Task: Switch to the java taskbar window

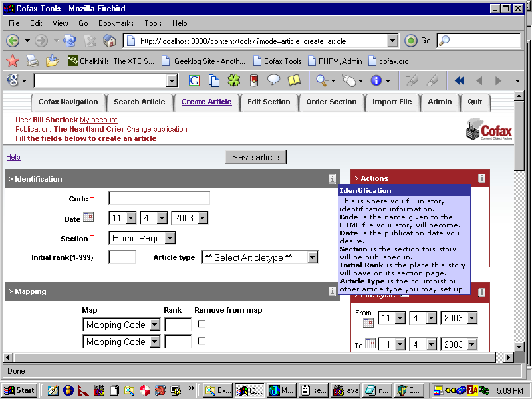Action: [346, 390]
